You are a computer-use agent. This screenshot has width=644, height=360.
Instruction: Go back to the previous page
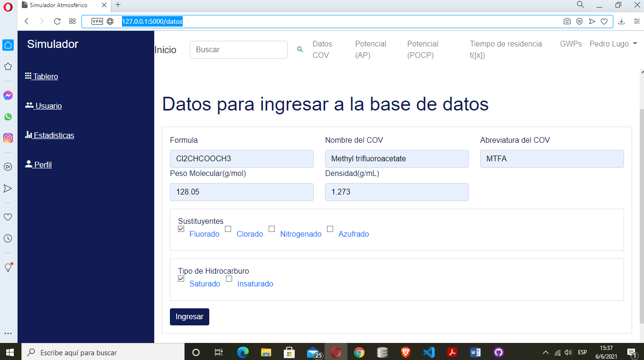coord(27,21)
